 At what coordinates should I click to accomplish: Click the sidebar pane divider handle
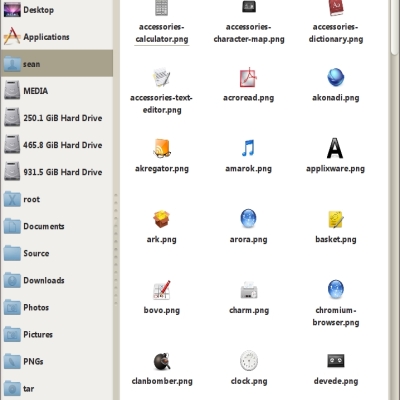click(116, 248)
